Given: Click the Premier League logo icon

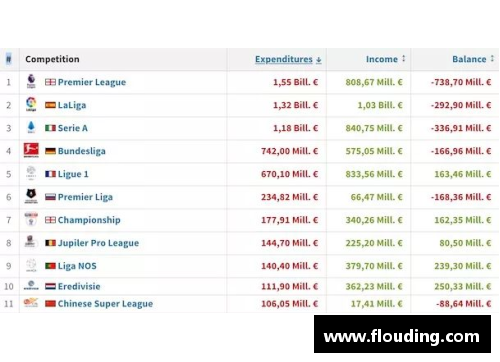Looking at the screenshot, I should click(31, 82).
